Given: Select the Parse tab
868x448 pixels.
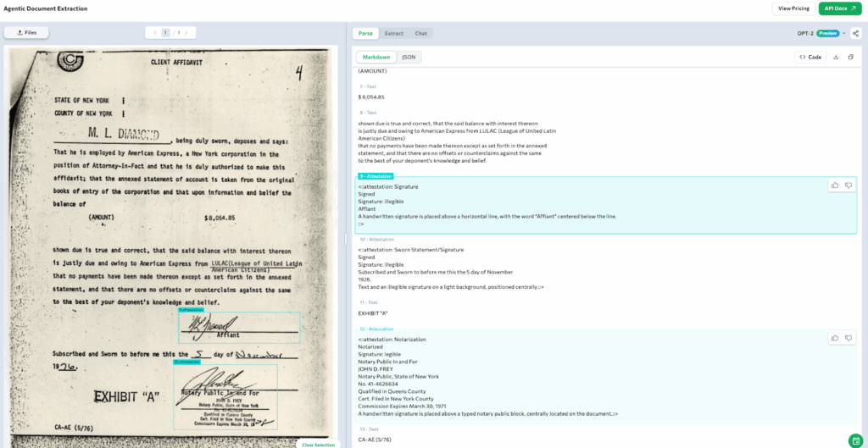Looking at the screenshot, I should click(365, 33).
